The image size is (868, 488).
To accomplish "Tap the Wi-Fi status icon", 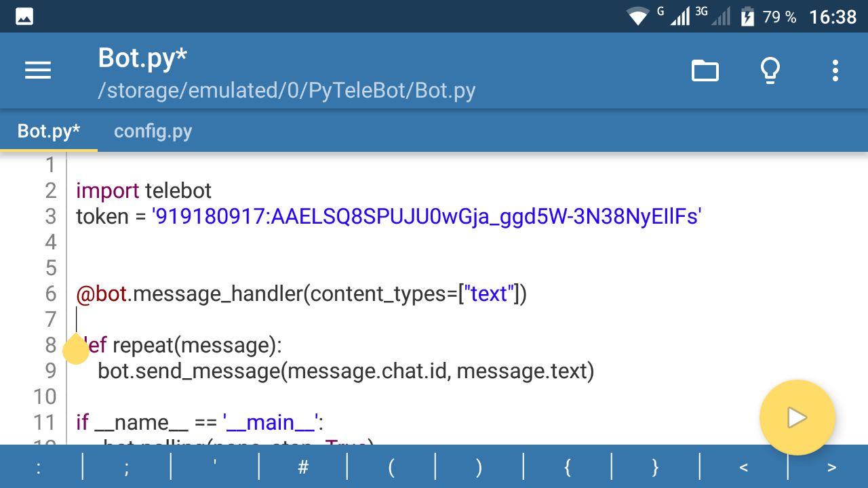I will tap(638, 16).
